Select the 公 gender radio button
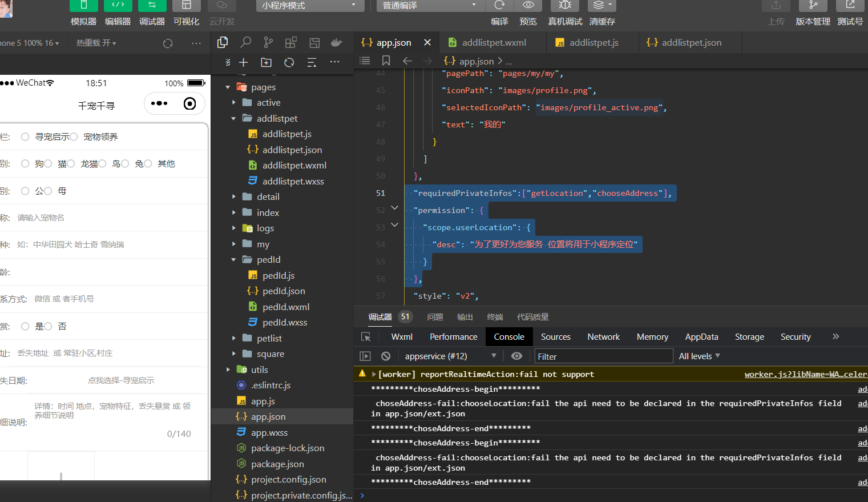The height and width of the screenshot is (502, 868). [x=25, y=191]
